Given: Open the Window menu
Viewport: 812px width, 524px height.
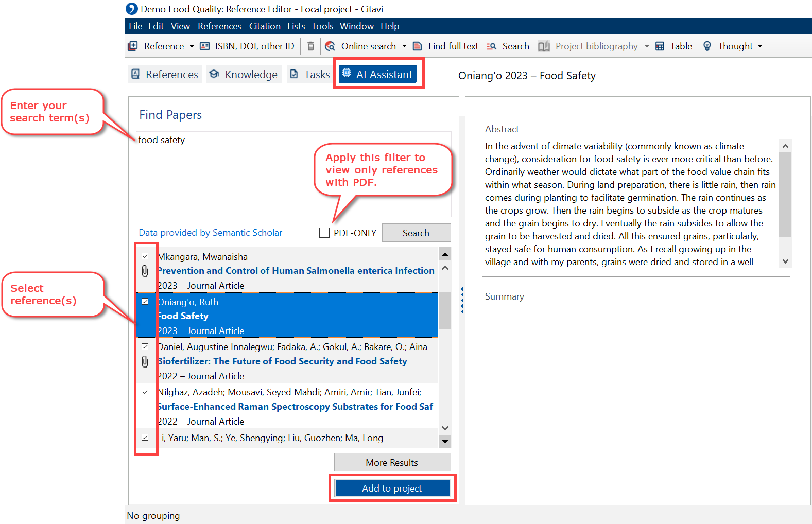Looking at the screenshot, I should pyautogui.click(x=357, y=26).
